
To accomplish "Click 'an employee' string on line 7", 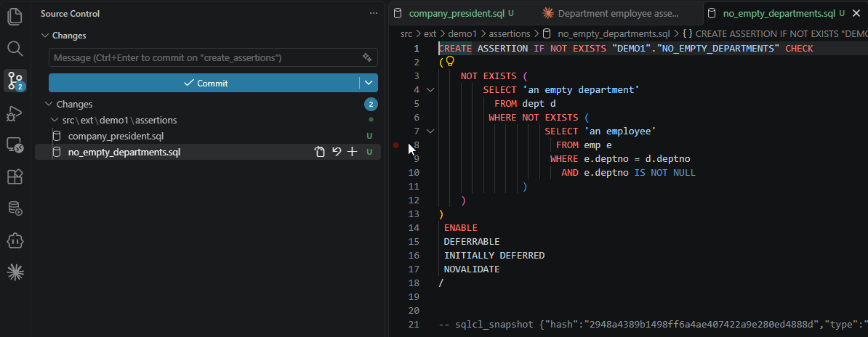I will (620, 131).
